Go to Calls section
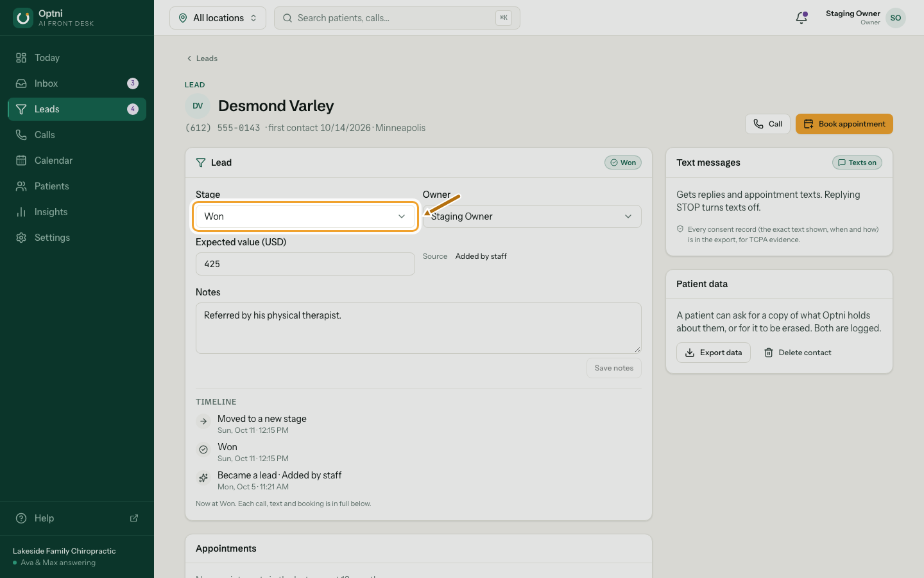 click(77, 135)
